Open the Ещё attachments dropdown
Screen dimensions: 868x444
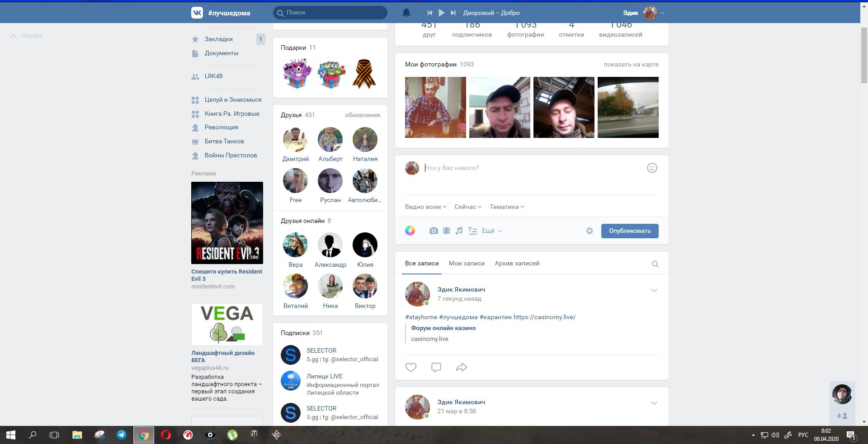(491, 231)
